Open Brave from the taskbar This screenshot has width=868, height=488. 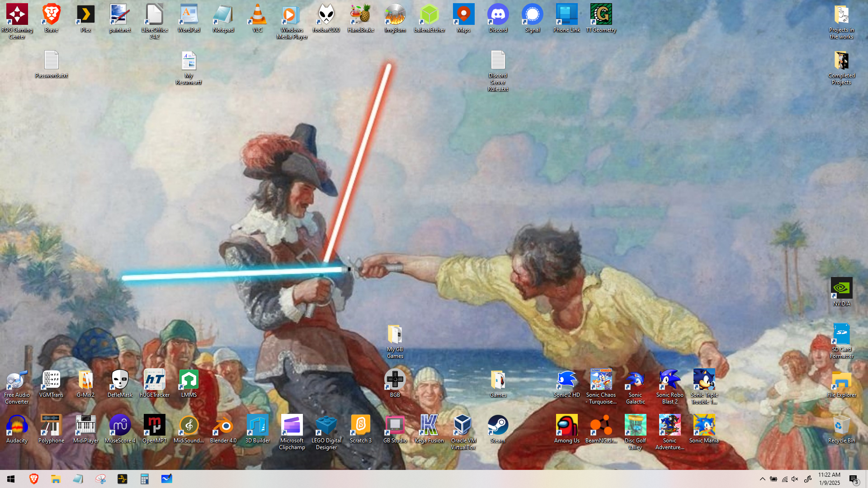(34, 479)
